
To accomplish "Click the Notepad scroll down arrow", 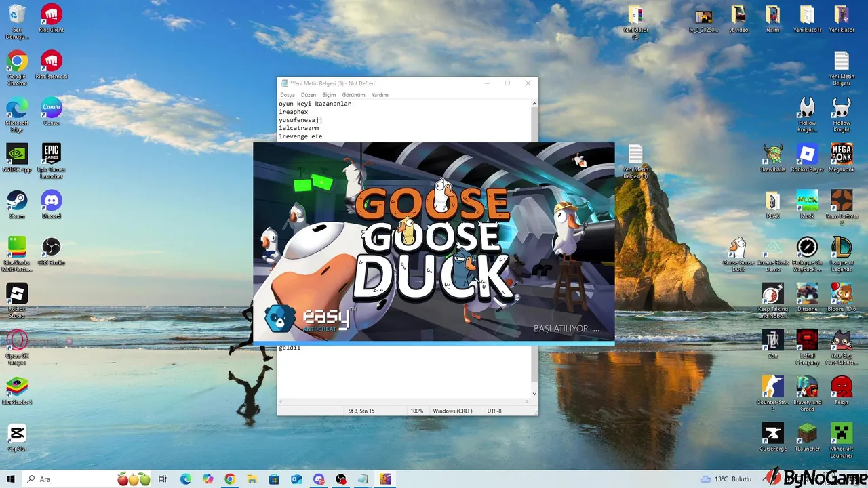I will pos(534,394).
